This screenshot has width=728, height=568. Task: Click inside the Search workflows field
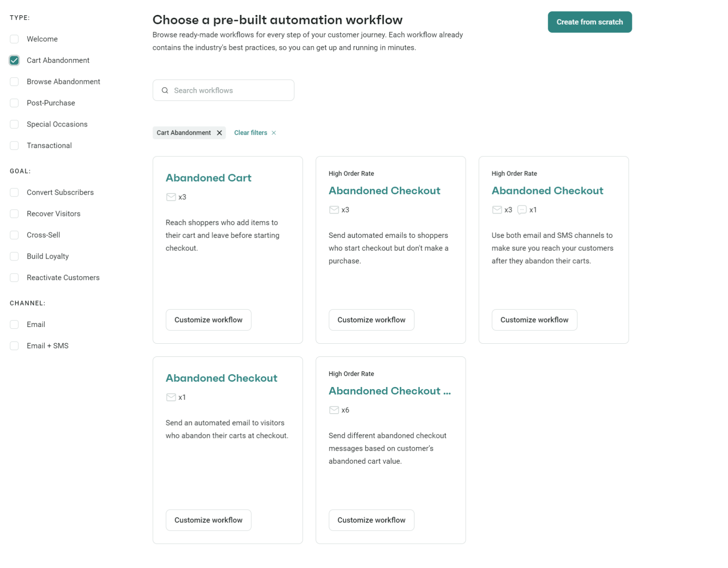coord(223,90)
